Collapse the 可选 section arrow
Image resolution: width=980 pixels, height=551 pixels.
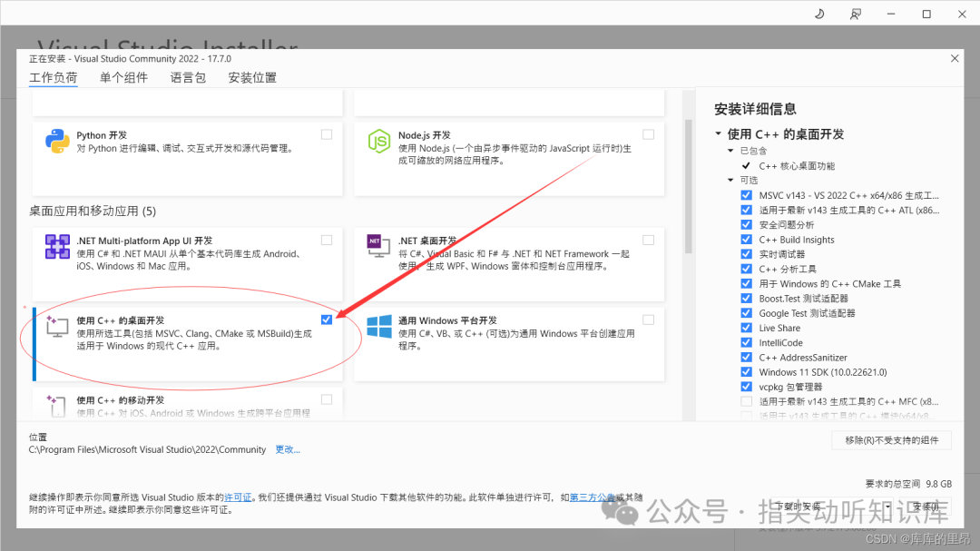pos(730,180)
